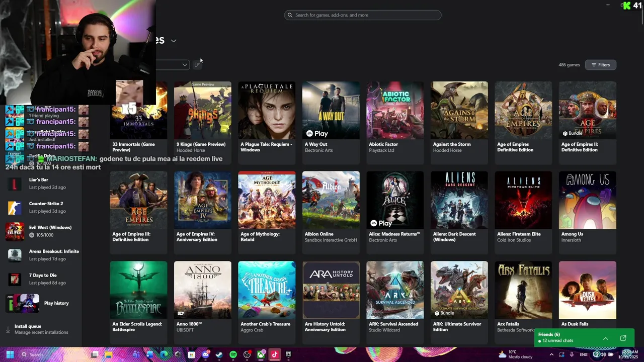644x362 pixels.
Task: Open the Windows Start menu
Action: click(10, 354)
